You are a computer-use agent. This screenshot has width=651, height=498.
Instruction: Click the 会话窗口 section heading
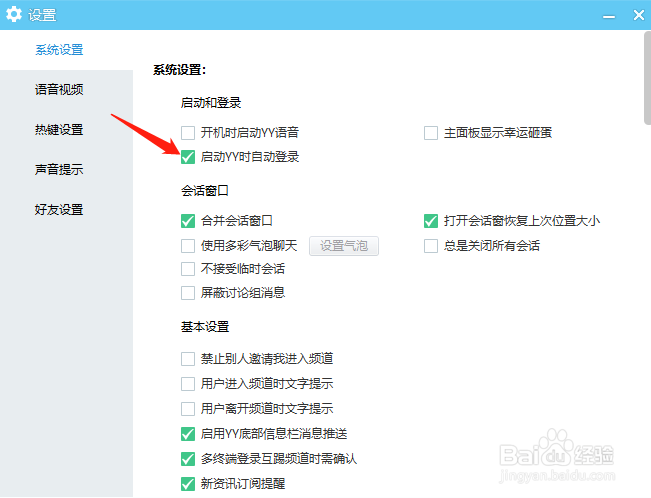[205, 191]
